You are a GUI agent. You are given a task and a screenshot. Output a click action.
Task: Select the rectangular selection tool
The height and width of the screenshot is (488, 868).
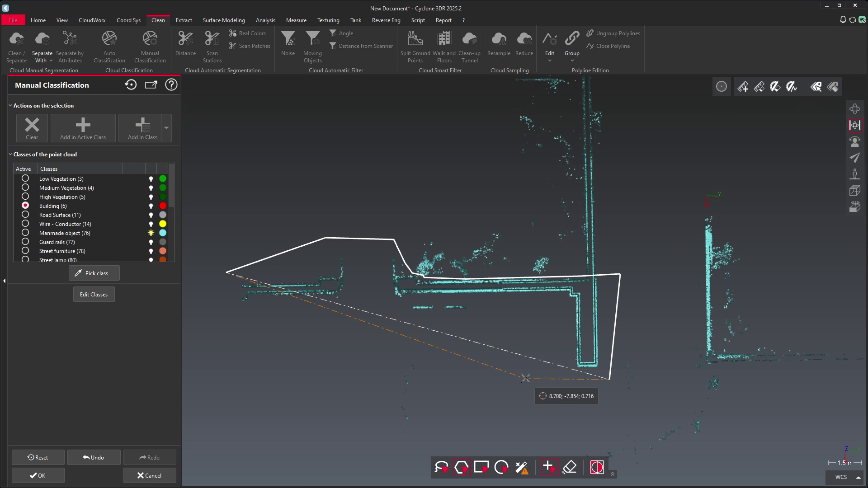click(x=481, y=467)
